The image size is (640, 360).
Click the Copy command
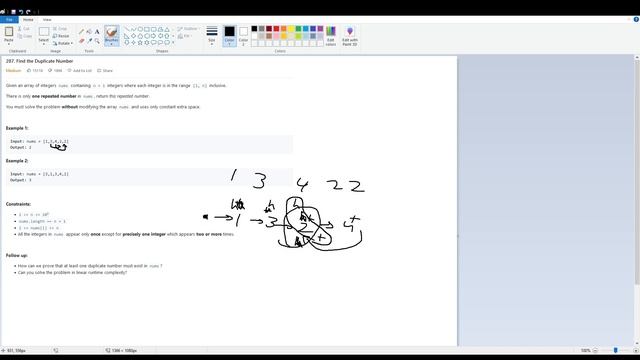pos(24,36)
